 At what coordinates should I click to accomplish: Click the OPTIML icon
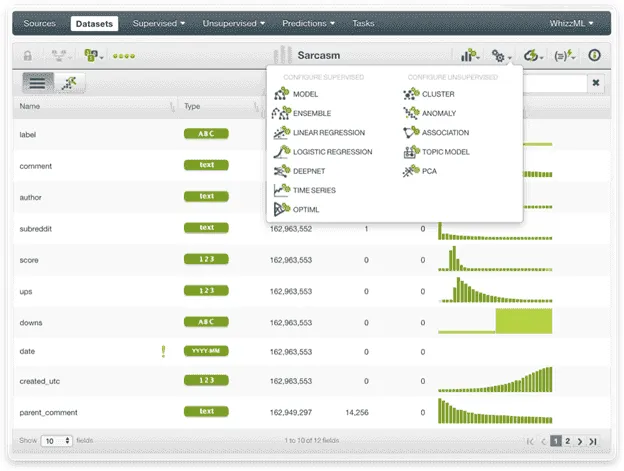pyautogui.click(x=282, y=209)
